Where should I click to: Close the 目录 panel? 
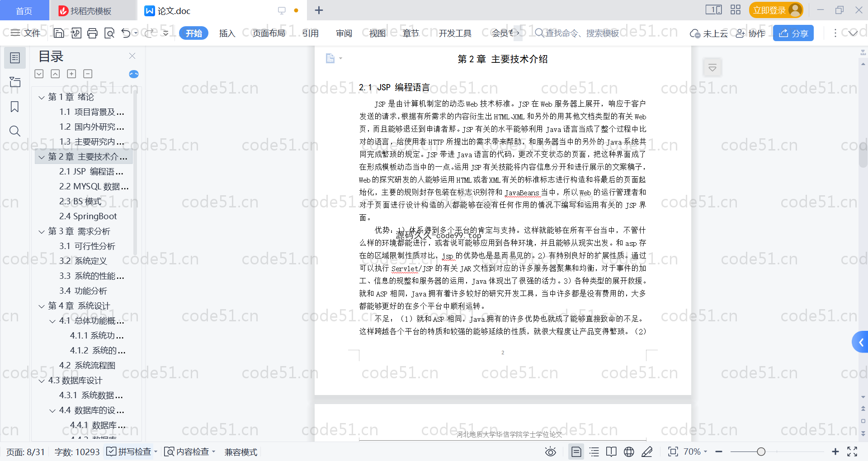coord(132,56)
